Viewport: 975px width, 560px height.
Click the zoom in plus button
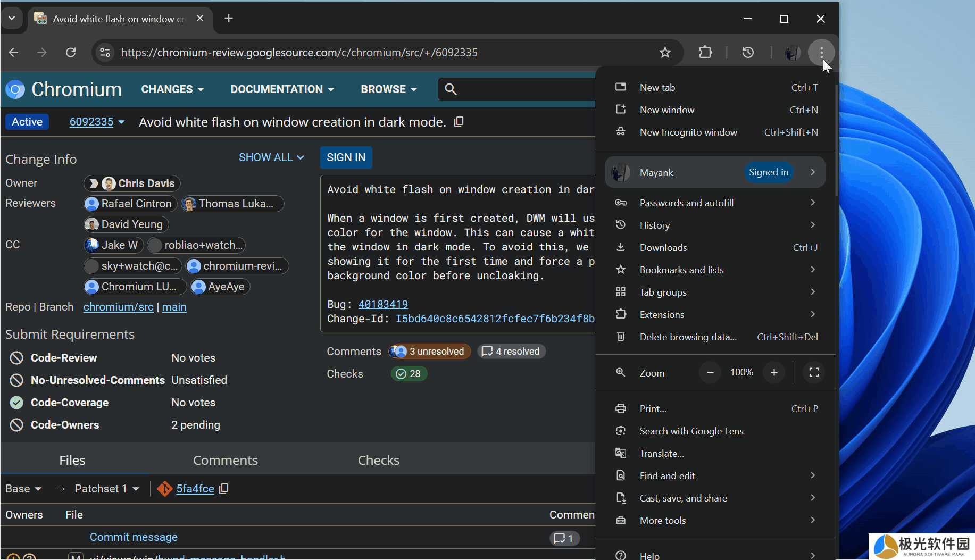pos(774,372)
